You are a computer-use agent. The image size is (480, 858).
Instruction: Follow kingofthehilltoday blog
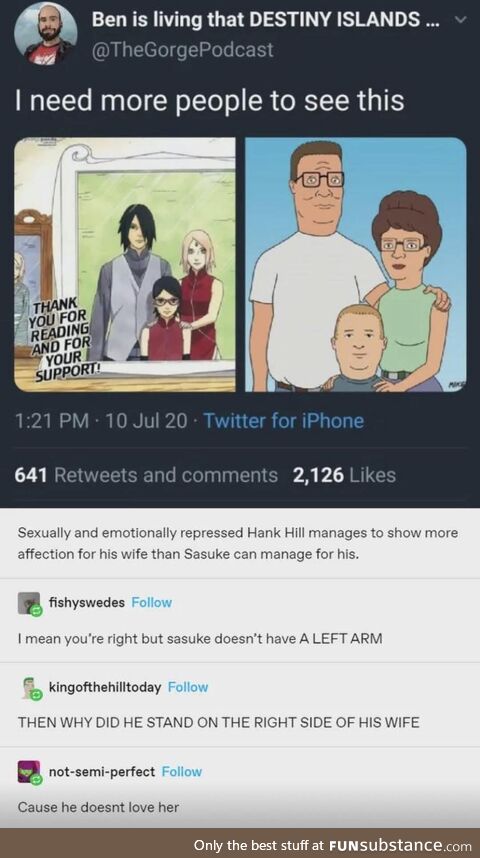[188, 687]
